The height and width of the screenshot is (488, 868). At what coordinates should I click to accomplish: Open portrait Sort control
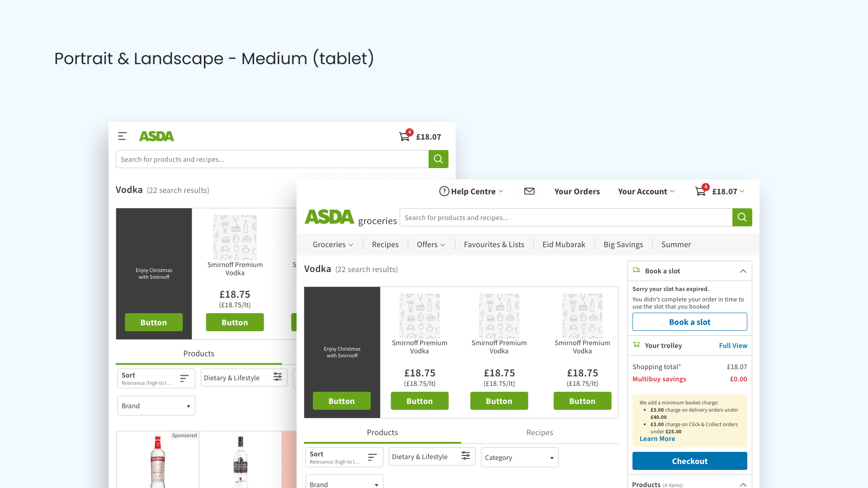tap(156, 379)
